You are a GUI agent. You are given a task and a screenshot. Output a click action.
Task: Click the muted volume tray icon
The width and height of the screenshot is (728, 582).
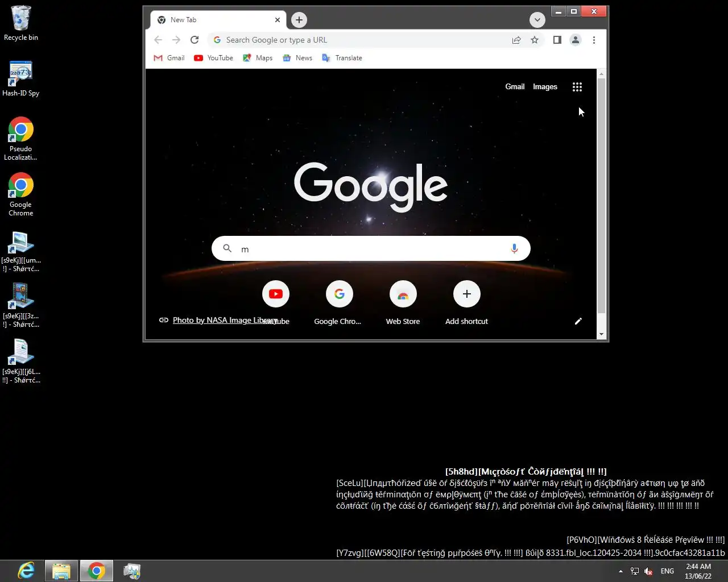[648, 571]
